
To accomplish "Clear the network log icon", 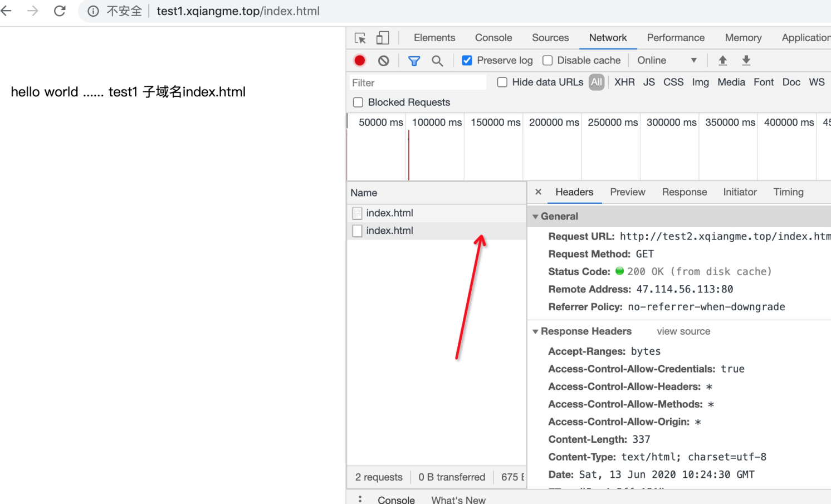I will coord(384,61).
